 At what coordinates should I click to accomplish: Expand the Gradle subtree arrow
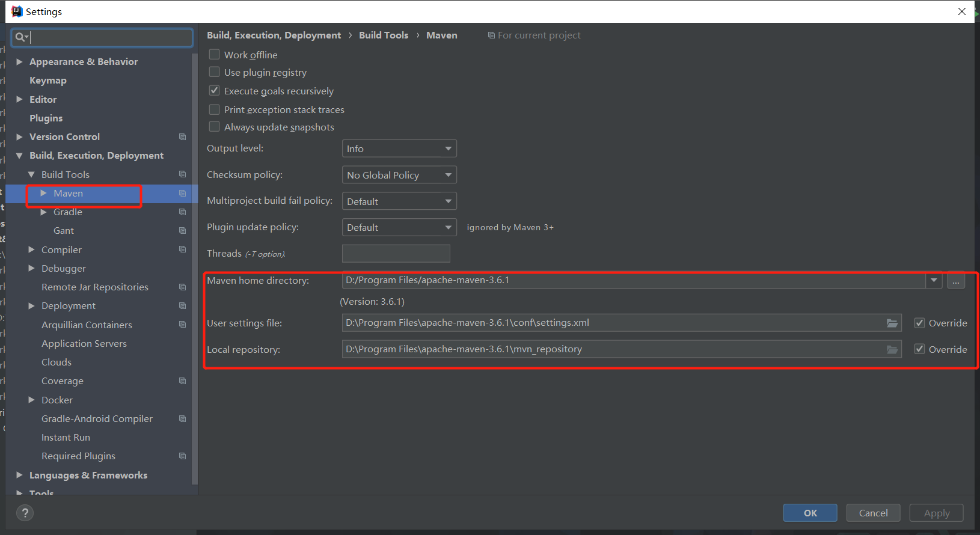click(x=43, y=212)
